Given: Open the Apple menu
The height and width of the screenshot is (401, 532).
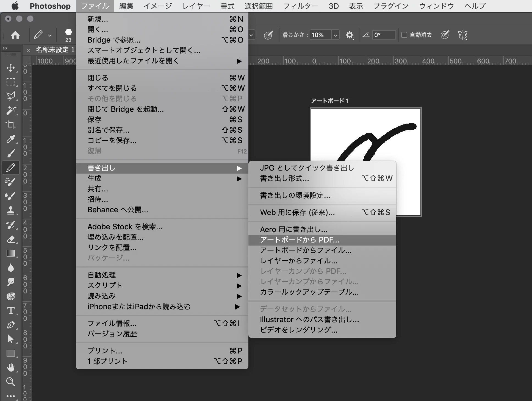Looking at the screenshot, I should coord(15,6).
